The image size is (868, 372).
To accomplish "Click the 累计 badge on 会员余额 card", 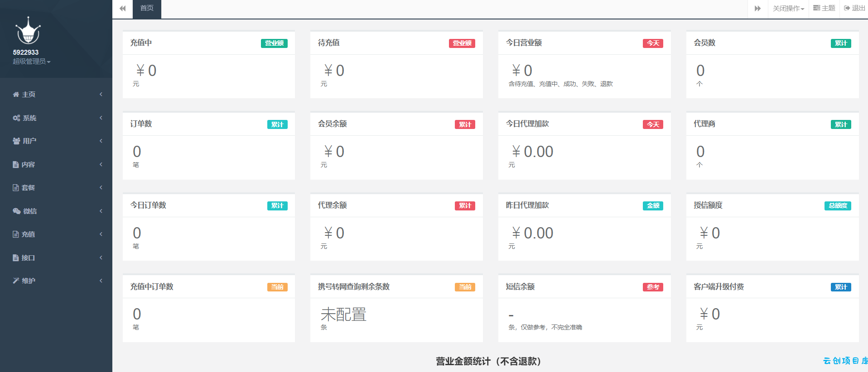I will click(x=465, y=124).
